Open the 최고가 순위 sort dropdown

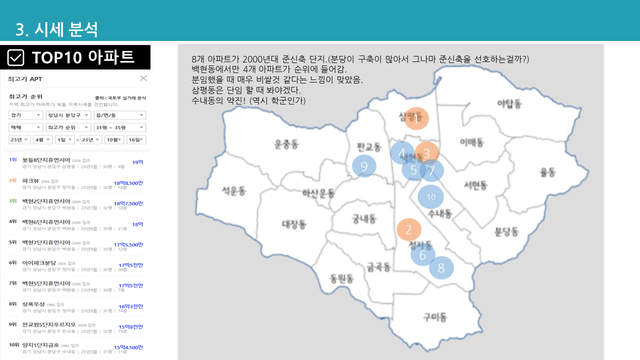click(x=68, y=127)
